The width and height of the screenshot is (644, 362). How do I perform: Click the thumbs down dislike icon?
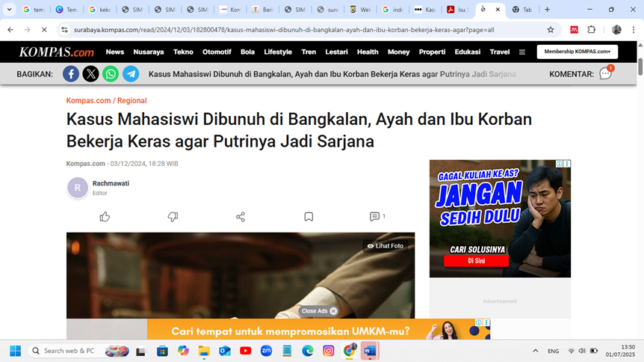coord(173,217)
